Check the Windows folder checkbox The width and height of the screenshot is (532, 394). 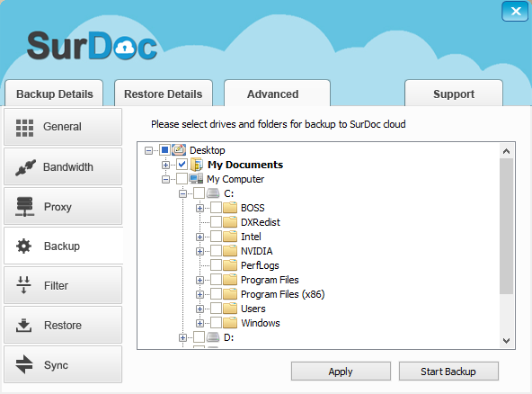pos(216,323)
